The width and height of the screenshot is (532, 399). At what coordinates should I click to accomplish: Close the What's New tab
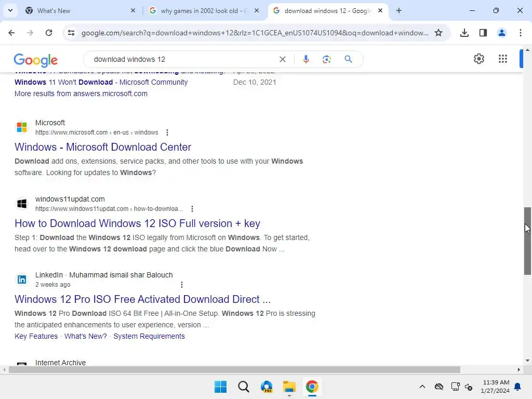tap(133, 10)
